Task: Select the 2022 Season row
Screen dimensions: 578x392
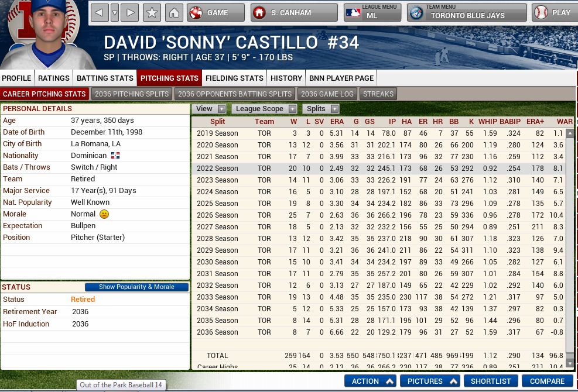Action: (x=378, y=169)
